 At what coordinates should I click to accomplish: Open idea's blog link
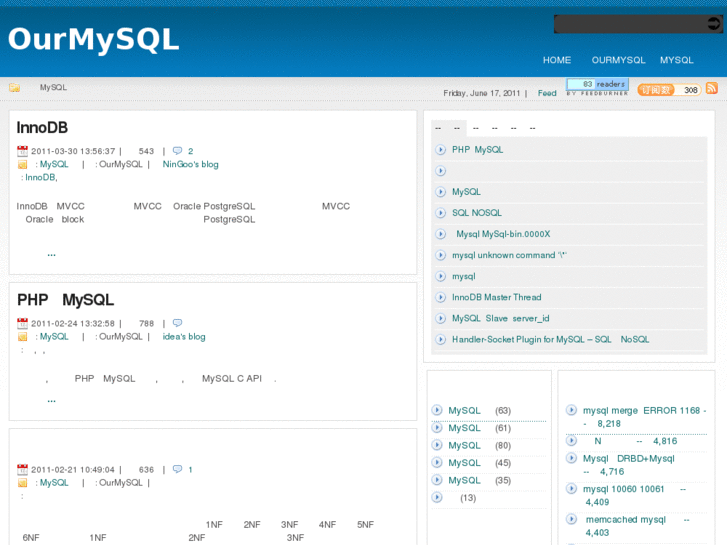[x=184, y=337]
